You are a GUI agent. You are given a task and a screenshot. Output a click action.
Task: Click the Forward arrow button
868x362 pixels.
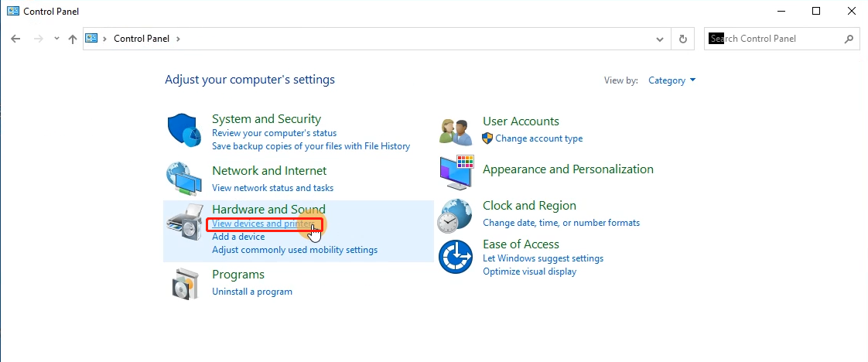coord(38,39)
